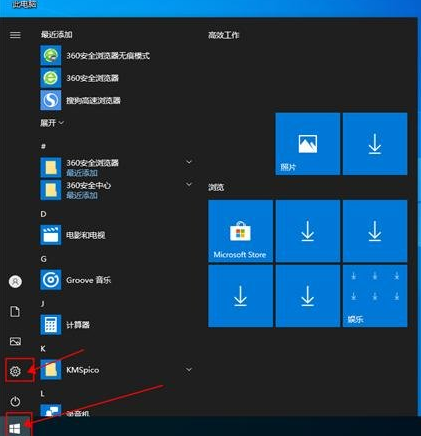The width and height of the screenshot is (421, 436).
Task: Expand the 展开 recently added list
Action: [52, 123]
